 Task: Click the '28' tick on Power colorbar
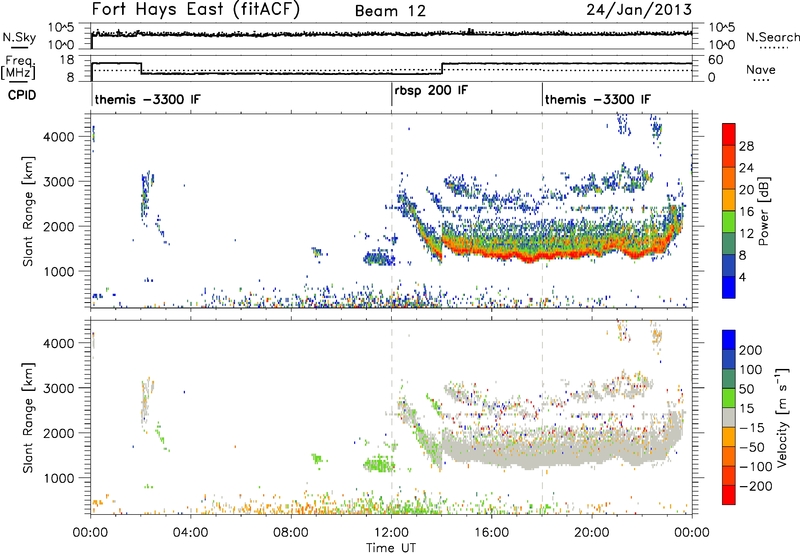[746, 146]
